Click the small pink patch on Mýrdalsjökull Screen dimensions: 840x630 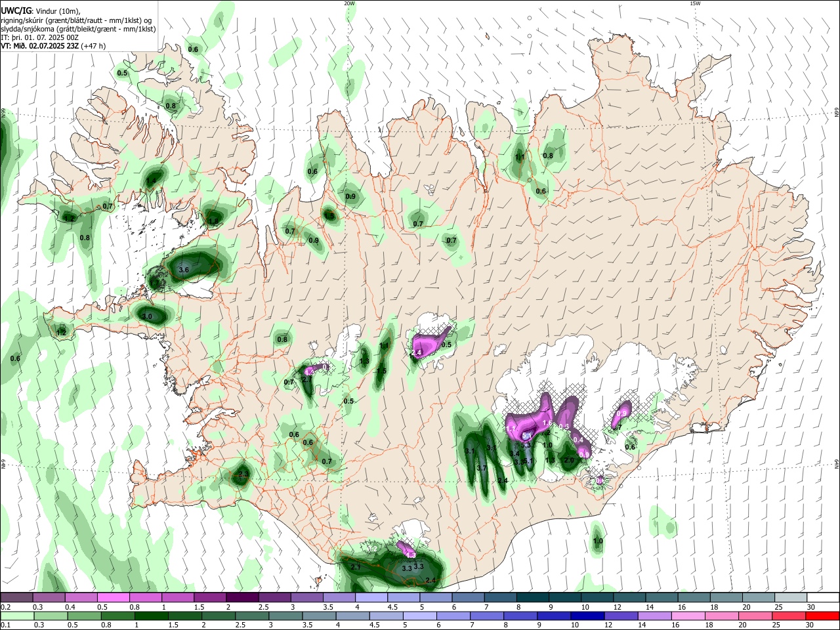[x=406, y=549]
